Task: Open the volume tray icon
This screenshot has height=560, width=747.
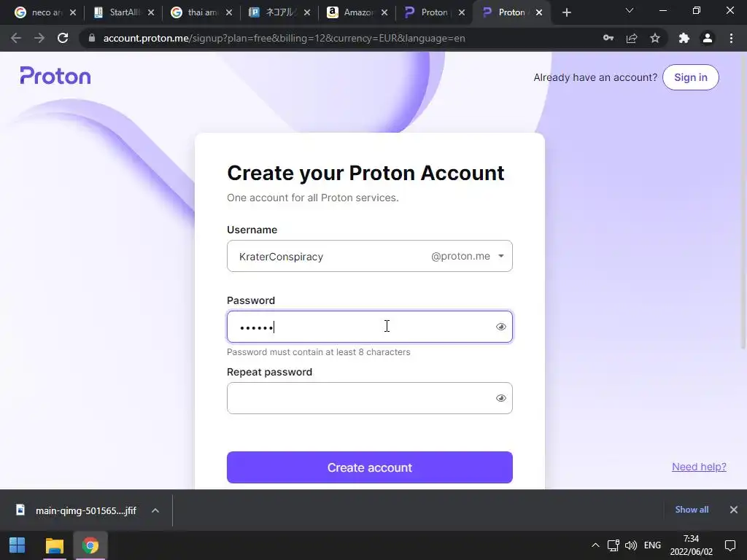Action: tap(631, 545)
